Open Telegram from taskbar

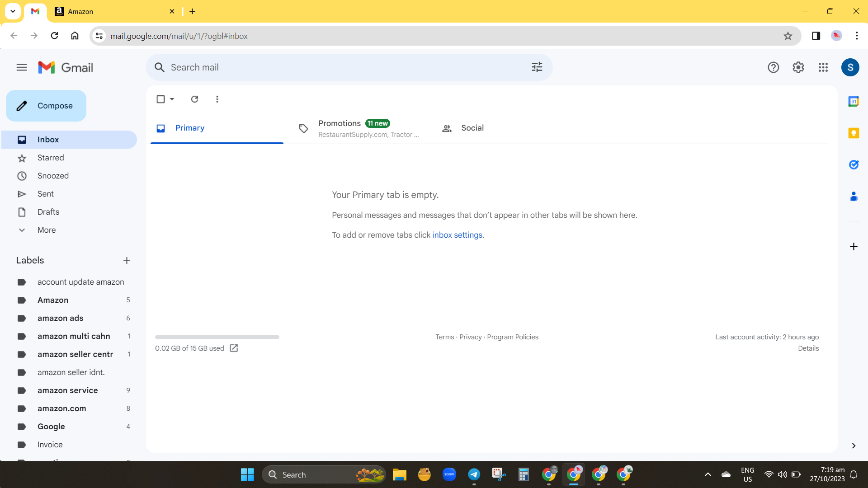pos(474,474)
